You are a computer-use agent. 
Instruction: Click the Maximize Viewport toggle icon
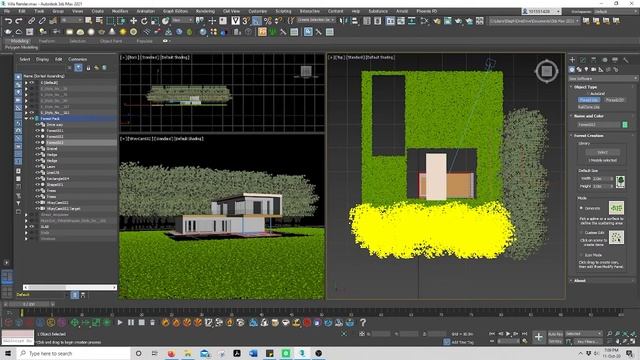(633, 341)
